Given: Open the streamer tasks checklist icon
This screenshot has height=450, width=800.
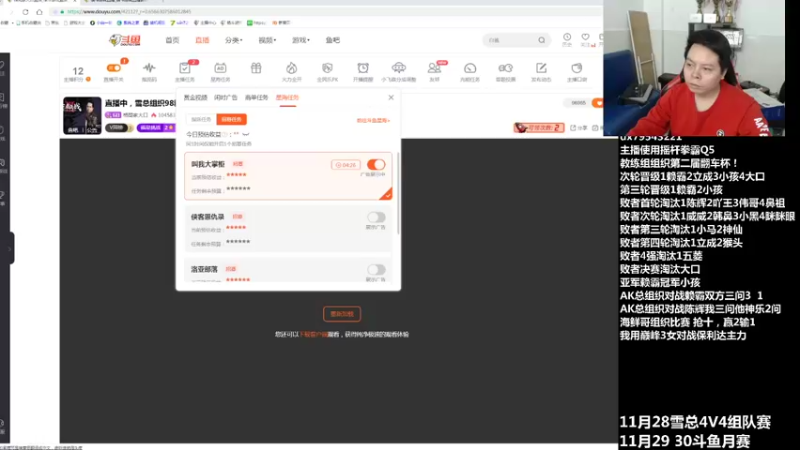Looking at the screenshot, I should [185, 68].
